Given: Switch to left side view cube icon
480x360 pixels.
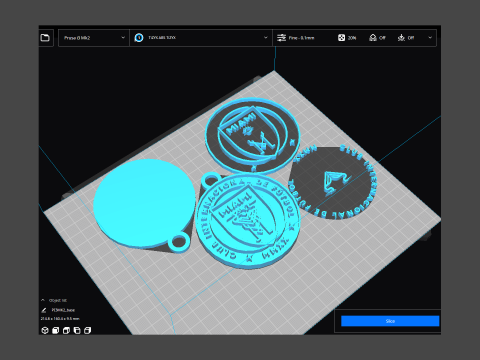Looking at the screenshot, I should pos(77,330).
